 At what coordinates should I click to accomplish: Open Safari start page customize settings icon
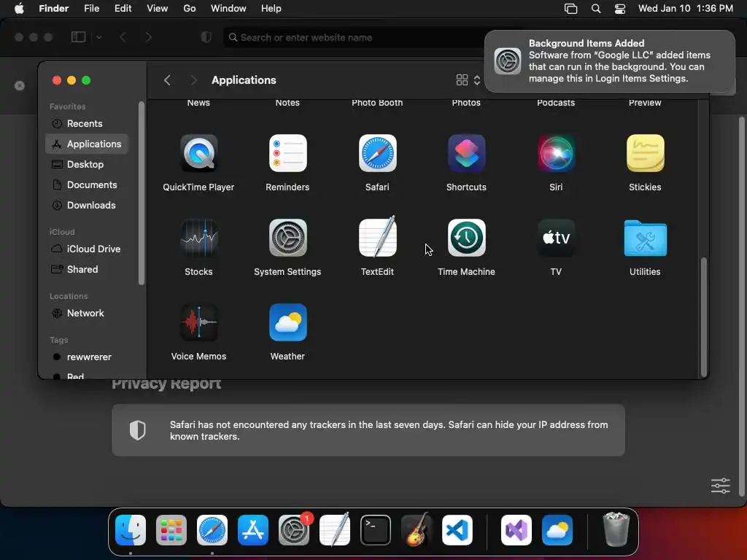pos(720,486)
